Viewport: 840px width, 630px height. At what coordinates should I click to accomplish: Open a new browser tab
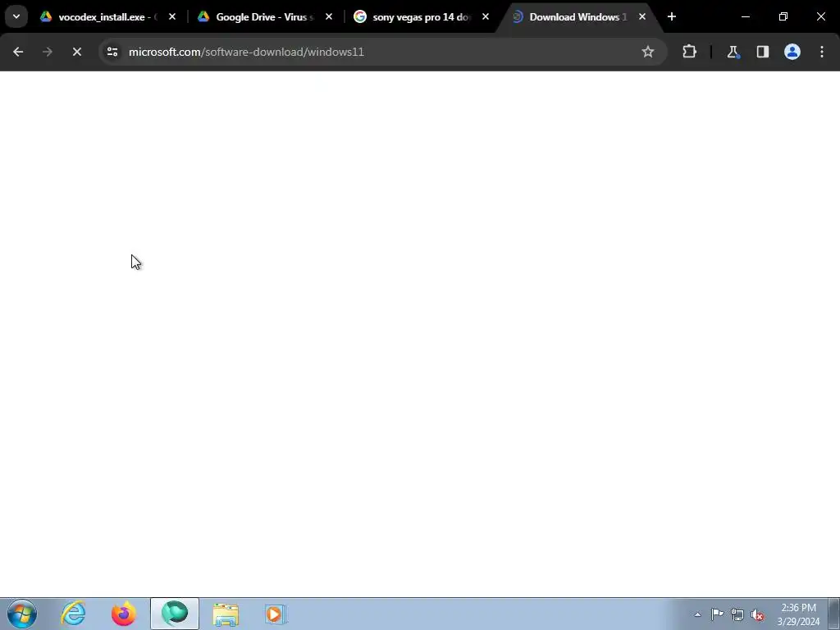click(672, 16)
